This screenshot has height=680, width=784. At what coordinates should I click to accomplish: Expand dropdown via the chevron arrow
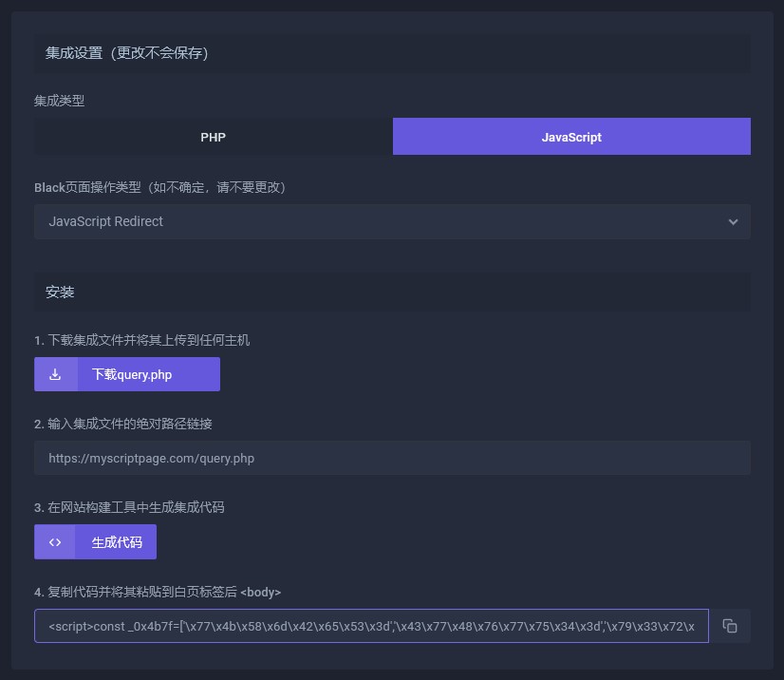point(733,221)
